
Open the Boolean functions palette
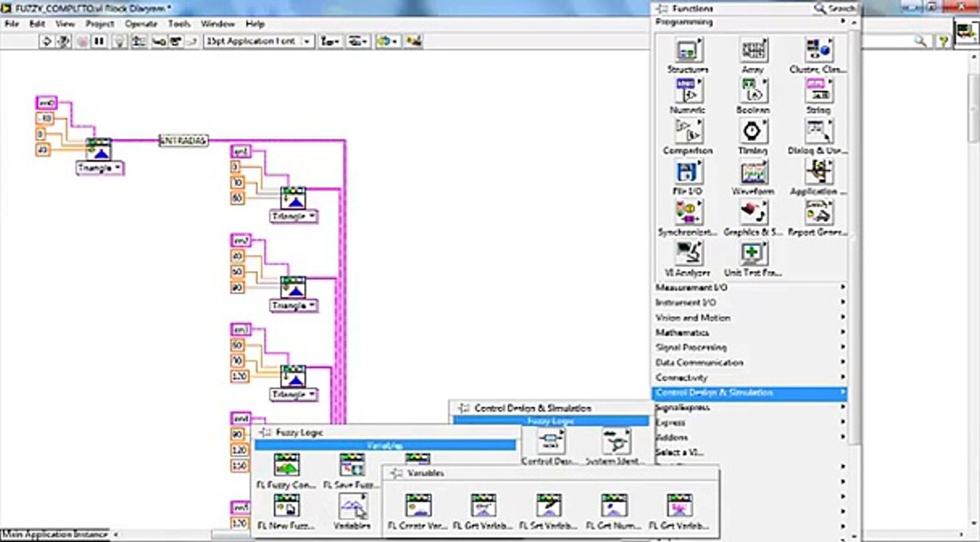point(753,92)
